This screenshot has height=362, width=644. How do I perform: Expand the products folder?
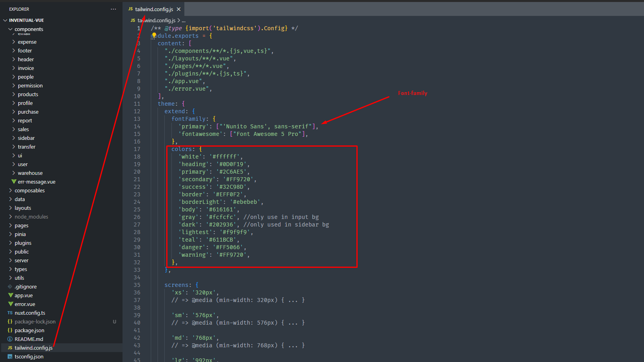coord(28,94)
